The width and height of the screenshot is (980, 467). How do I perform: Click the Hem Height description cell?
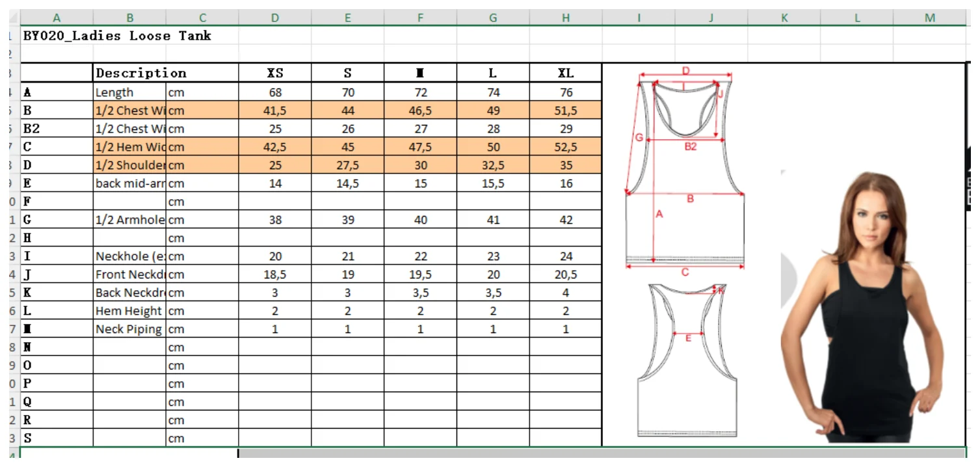click(129, 311)
